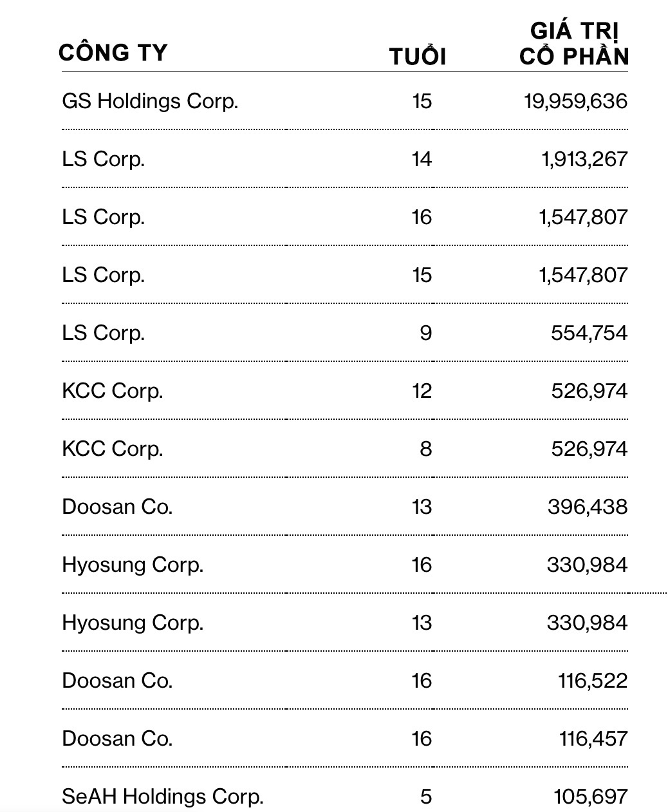Click age 5 in the SeAH Holdings row
This screenshot has height=812, width=668.
(425, 797)
